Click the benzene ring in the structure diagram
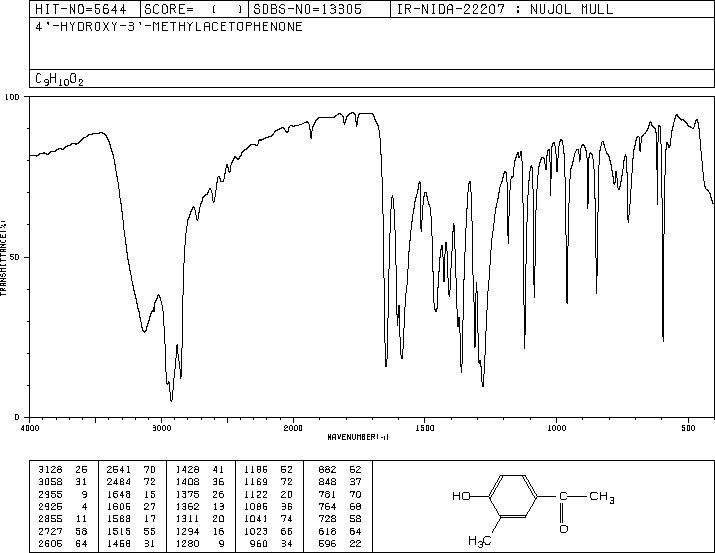 tap(513, 496)
